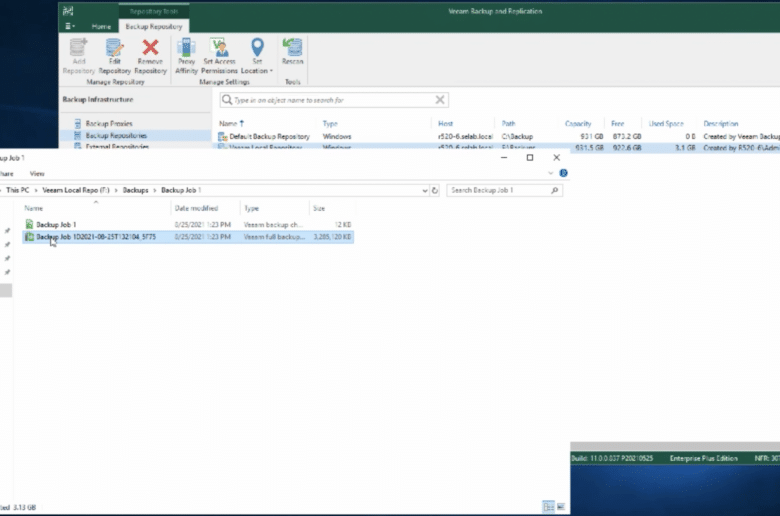Screen dimensions: 780x516
Task: Select External Repositories tree node
Action: (117, 146)
